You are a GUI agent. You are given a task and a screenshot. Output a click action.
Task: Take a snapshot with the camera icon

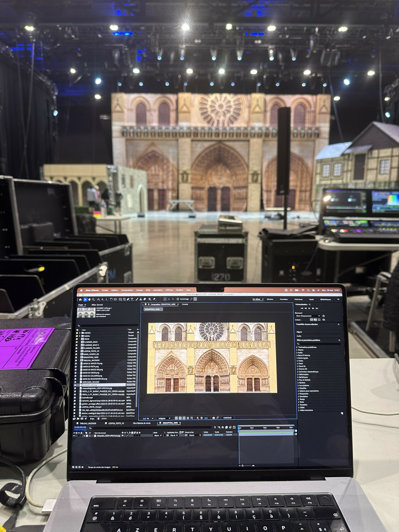pos(214,418)
